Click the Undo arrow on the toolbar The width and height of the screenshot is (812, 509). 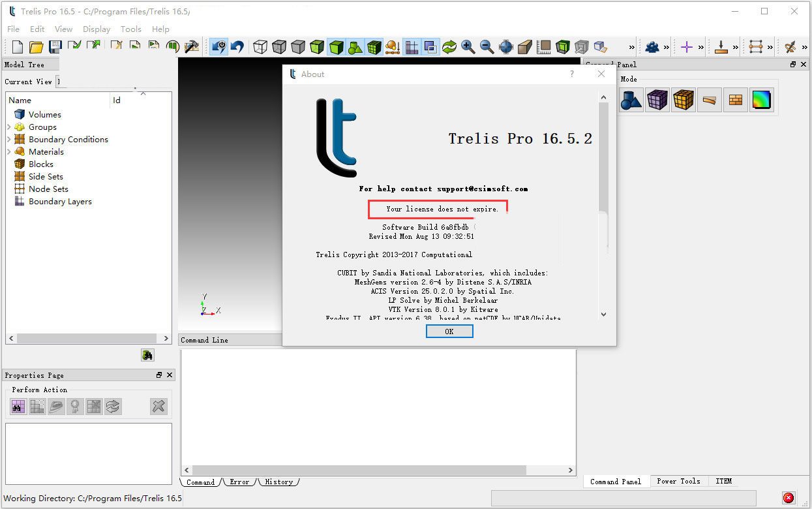pyautogui.click(x=237, y=46)
